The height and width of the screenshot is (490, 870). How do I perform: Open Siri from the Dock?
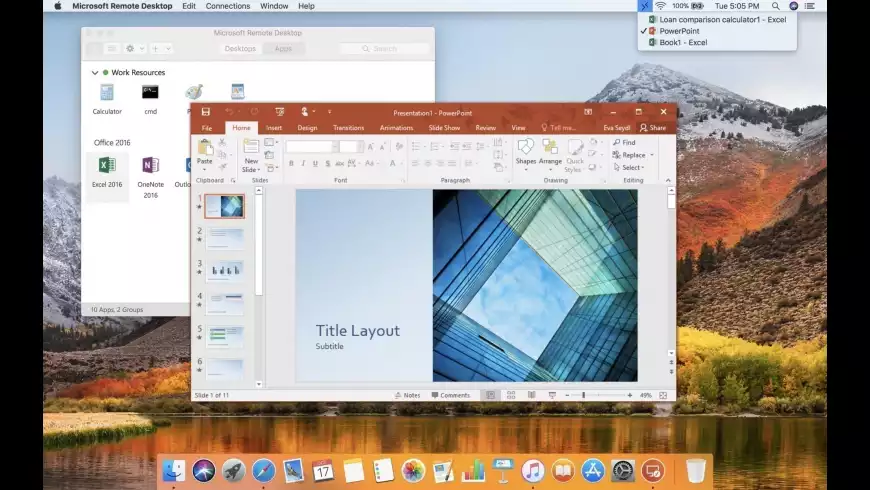click(204, 471)
